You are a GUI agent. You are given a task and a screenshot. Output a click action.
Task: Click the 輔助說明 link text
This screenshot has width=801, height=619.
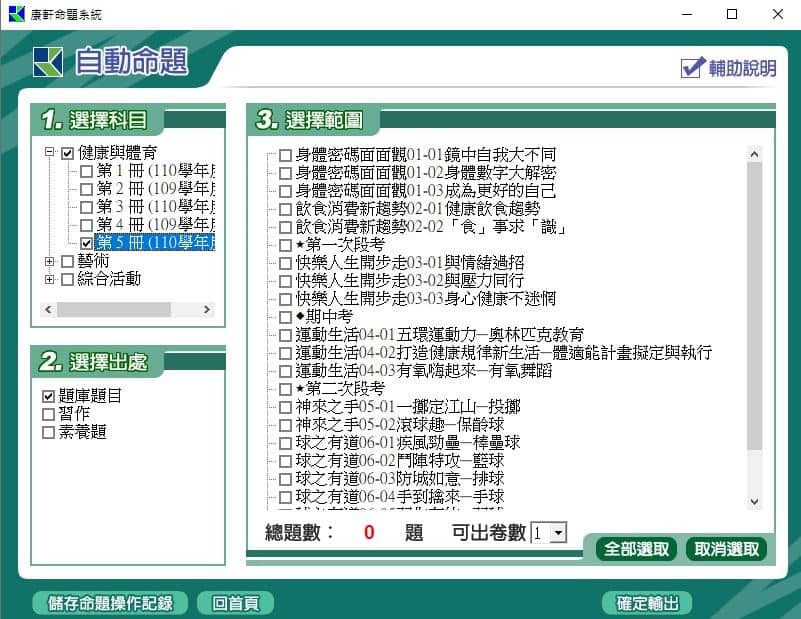pos(742,68)
